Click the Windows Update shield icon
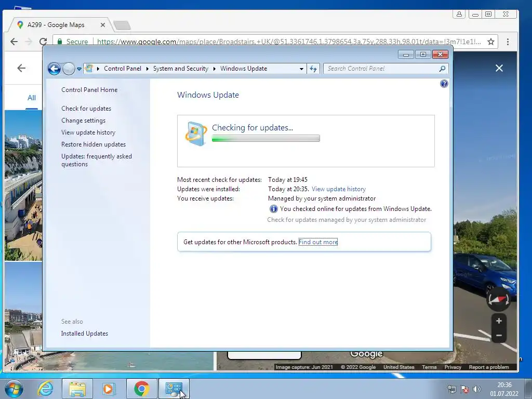The width and height of the screenshot is (532, 399). [196, 134]
